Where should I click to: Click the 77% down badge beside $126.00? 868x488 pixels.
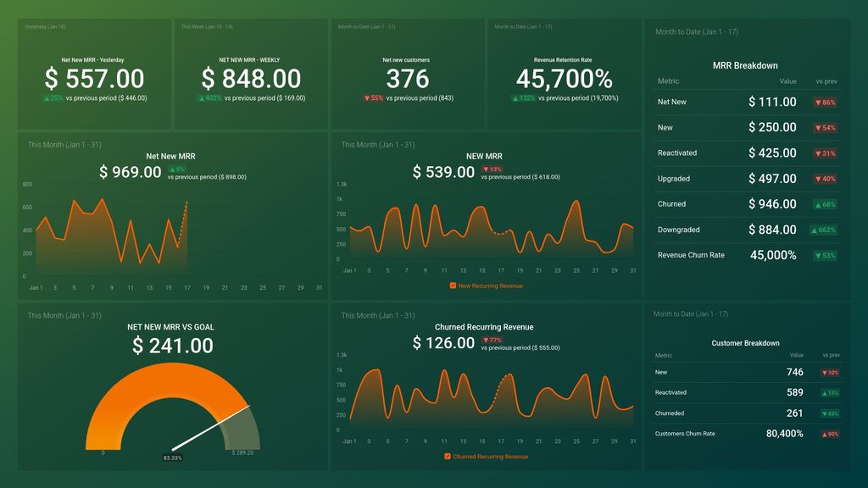coord(492,340)
